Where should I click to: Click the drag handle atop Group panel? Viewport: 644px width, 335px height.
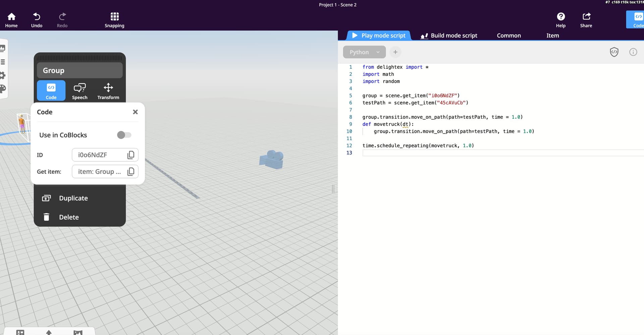click(x=80, y=58)
